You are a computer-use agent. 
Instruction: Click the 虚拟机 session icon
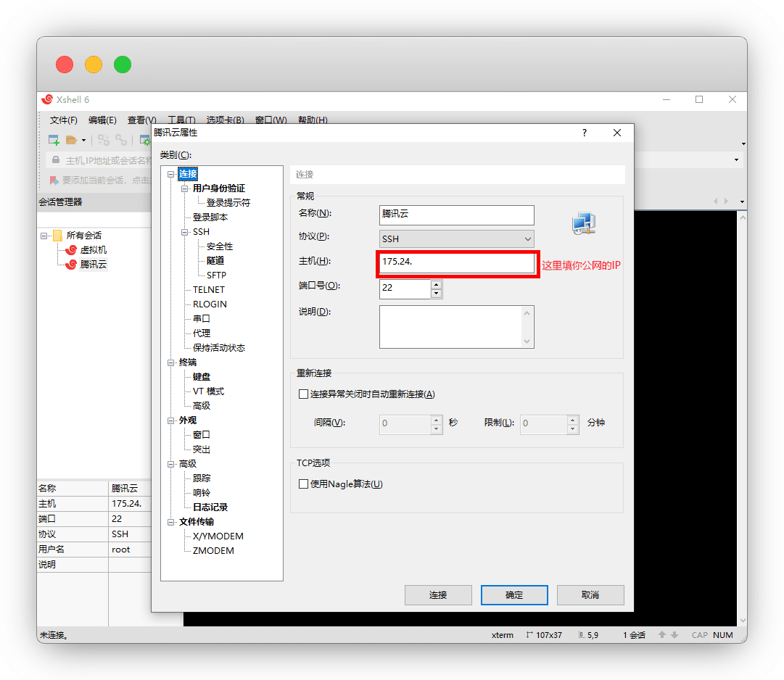click(71, 250)
